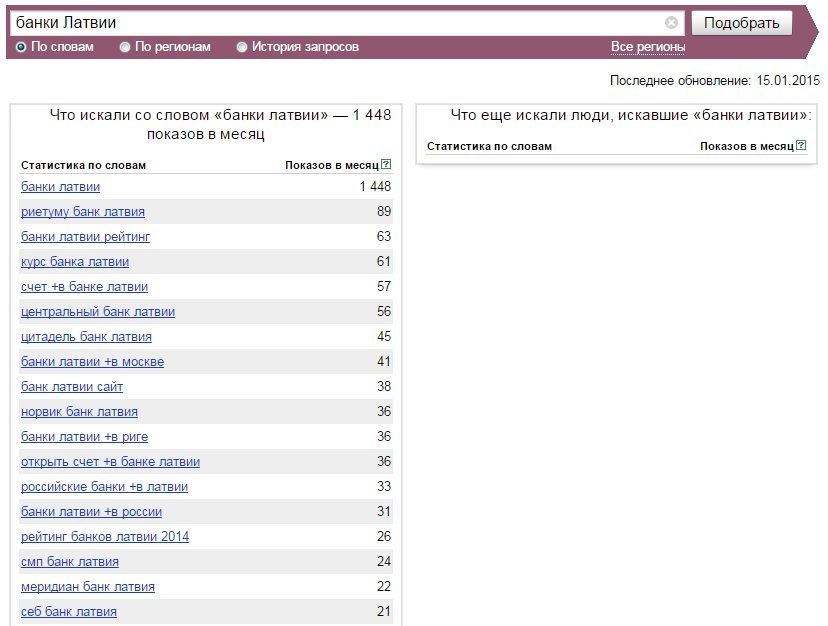The width and height of the screenshot is (828, 626).
Task: Open the 'банки латвии +в риге' link
Action: pos(84,437)
